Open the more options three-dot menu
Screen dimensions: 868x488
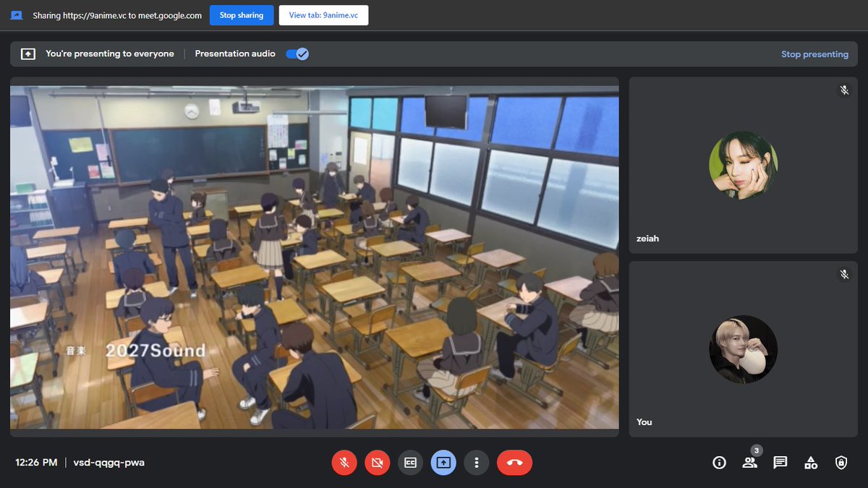point(476,463)
